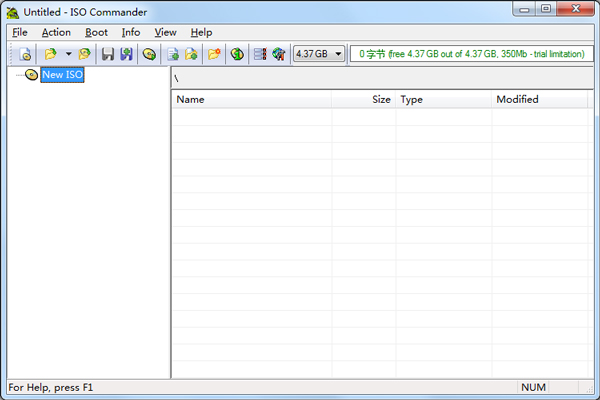Screen dimensions: 600x400
Task: Create a new ISO image via toolbar
Action: [25, 54]
